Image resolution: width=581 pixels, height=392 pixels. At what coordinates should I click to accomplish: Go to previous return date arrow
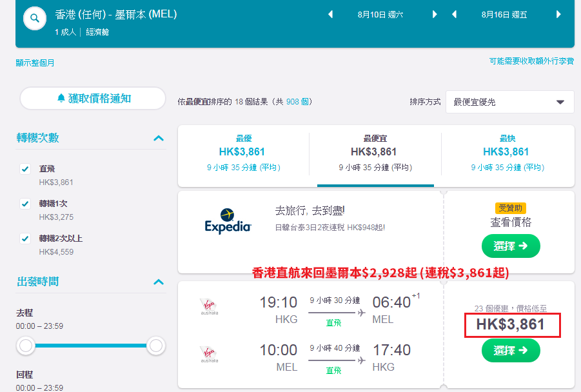454,14
